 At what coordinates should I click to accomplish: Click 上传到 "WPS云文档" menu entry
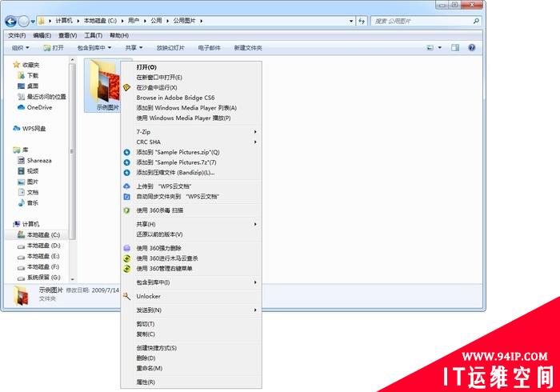[x=191, y=186]
